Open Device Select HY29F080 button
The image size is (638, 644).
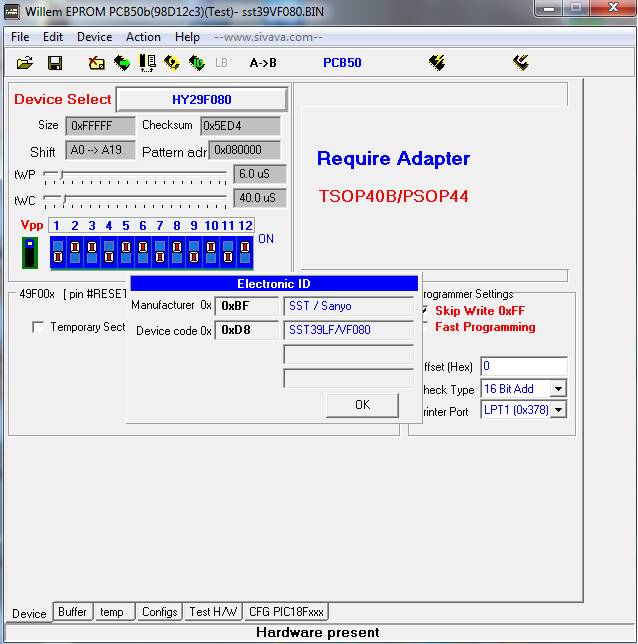coord(202,99)
